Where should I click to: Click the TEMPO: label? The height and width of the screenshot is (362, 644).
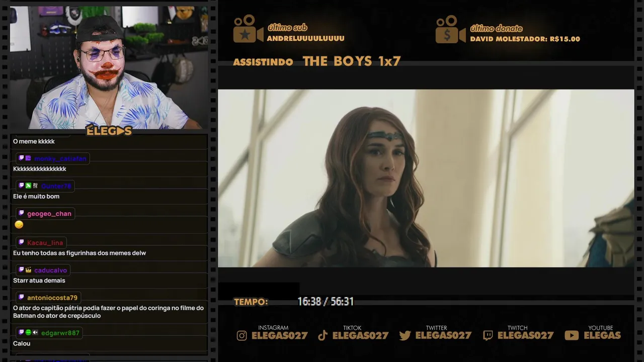pos(251,302)
